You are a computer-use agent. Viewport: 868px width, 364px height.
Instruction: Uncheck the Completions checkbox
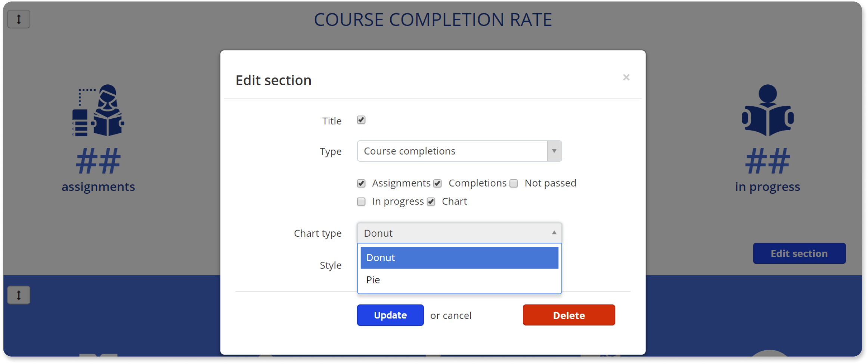click(437, 183)
